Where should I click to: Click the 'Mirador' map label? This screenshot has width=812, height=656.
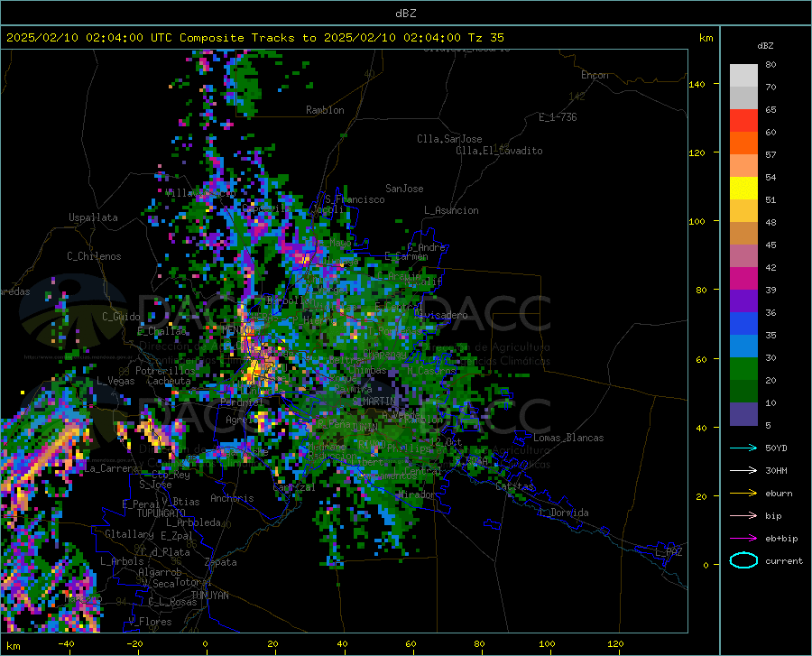[417, 494]
